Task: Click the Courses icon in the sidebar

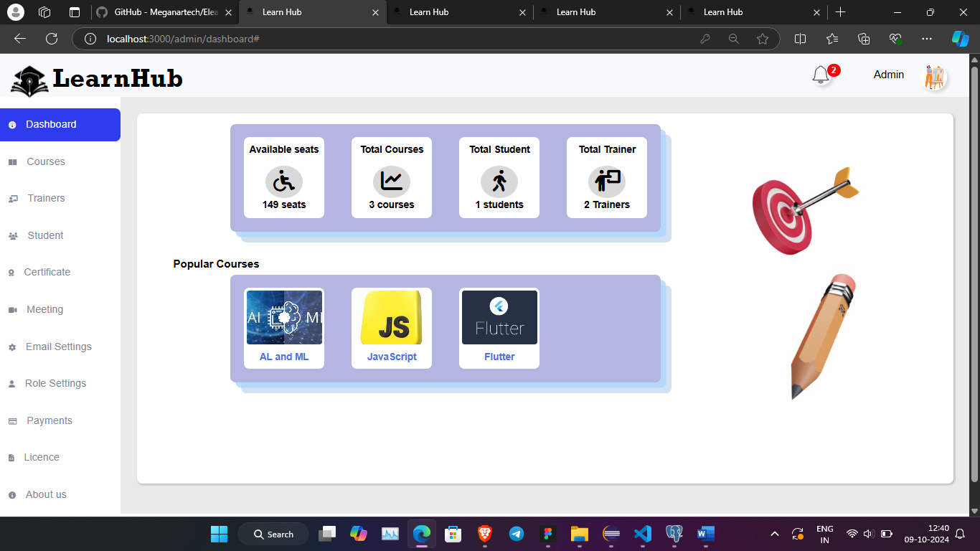Action: [x=11, y=161]
